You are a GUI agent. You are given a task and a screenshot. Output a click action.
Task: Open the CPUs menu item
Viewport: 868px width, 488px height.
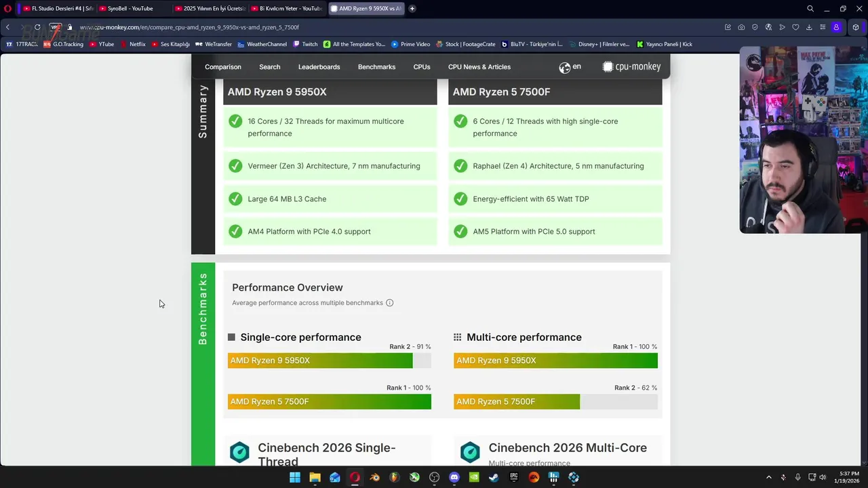click(x=422, y=66)
